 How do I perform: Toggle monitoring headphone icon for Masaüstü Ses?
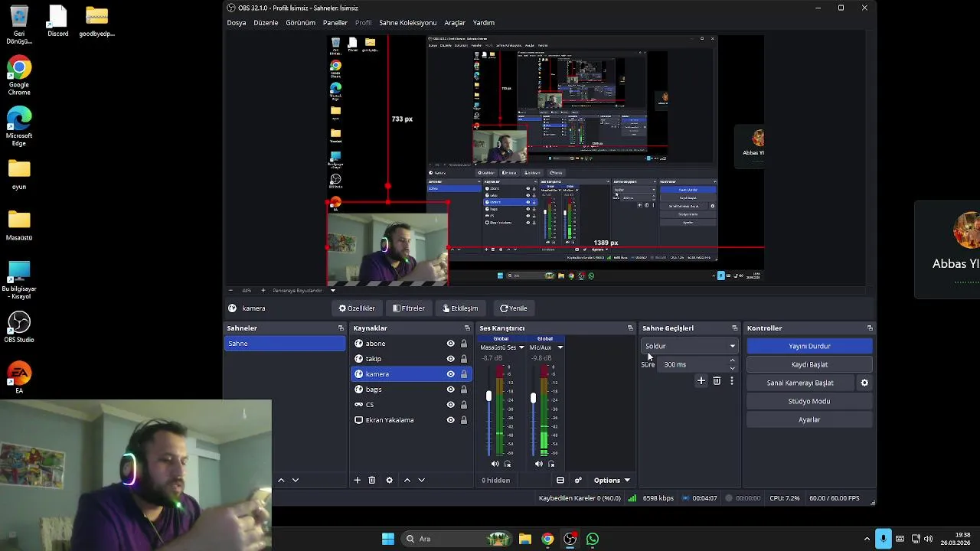click(507, 464)
